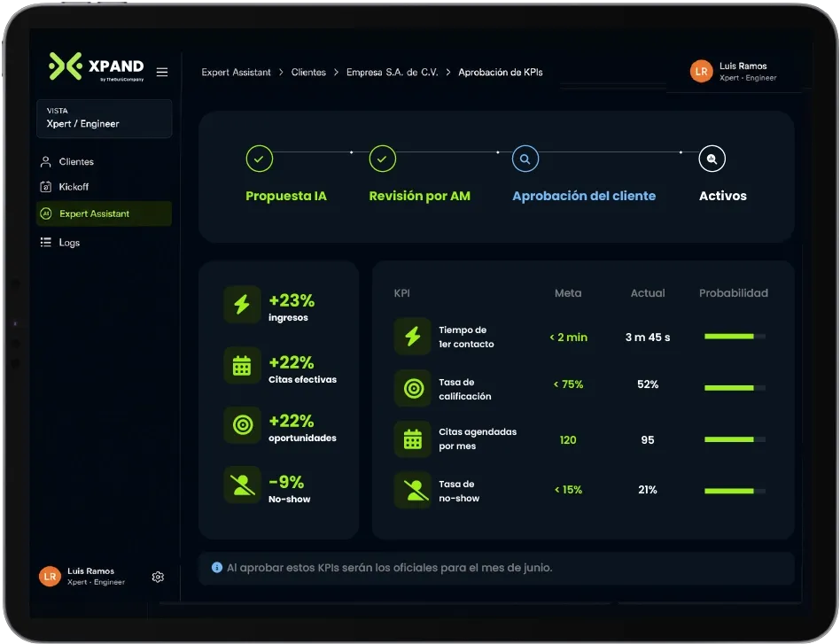The height and width of the screenshot is (644, 840).
Task: Go to Empresa S.A. de C.V. breadcrumb
Action: 393,73
